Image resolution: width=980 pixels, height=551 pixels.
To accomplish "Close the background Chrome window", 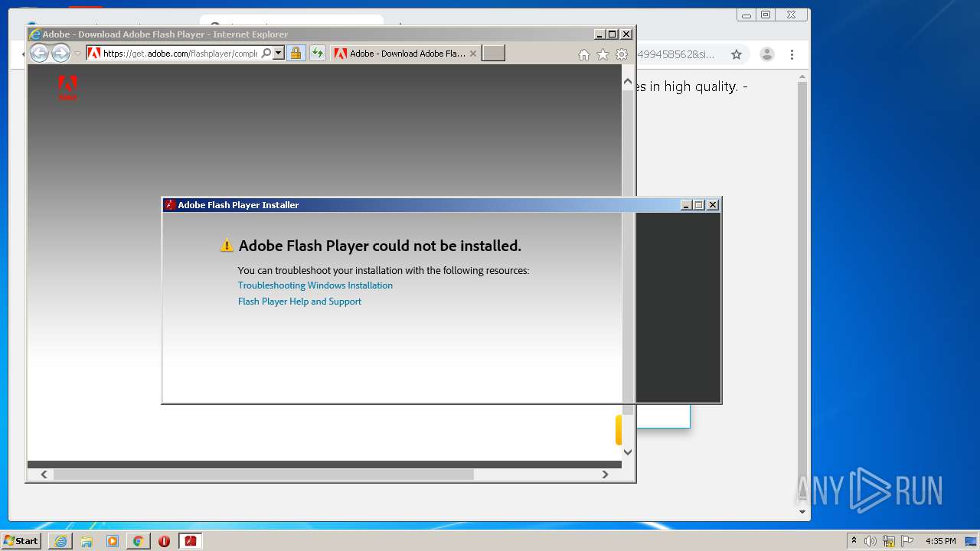I will 791,15.
